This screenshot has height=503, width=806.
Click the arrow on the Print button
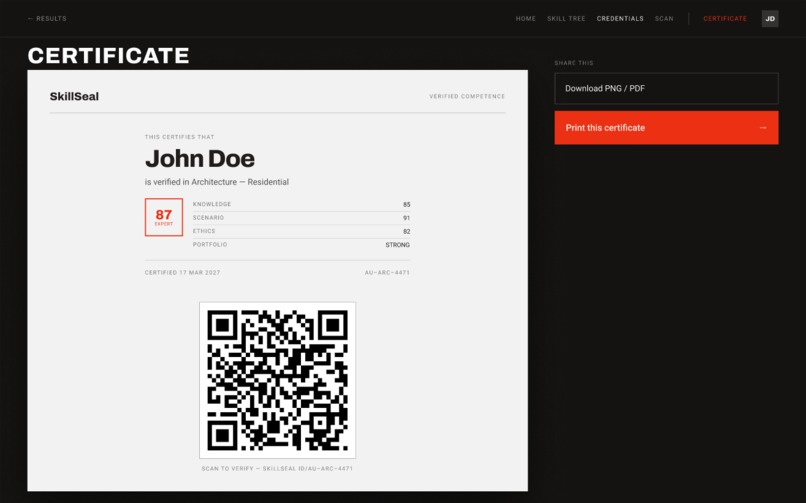tap(763, 128)
